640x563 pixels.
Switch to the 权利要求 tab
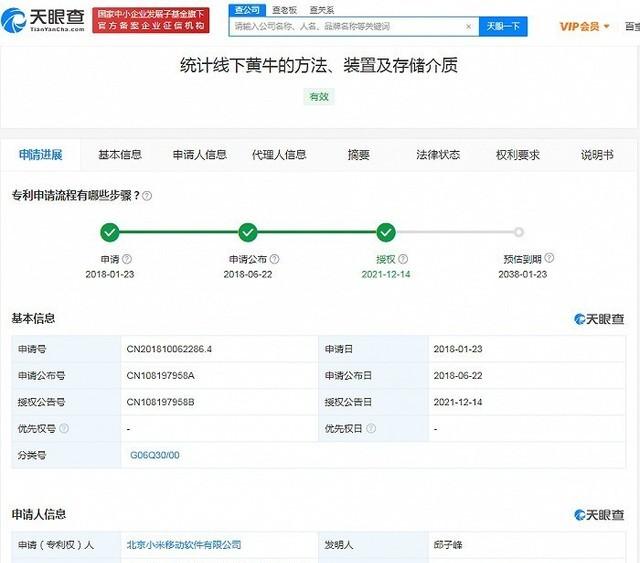(518, 155)
